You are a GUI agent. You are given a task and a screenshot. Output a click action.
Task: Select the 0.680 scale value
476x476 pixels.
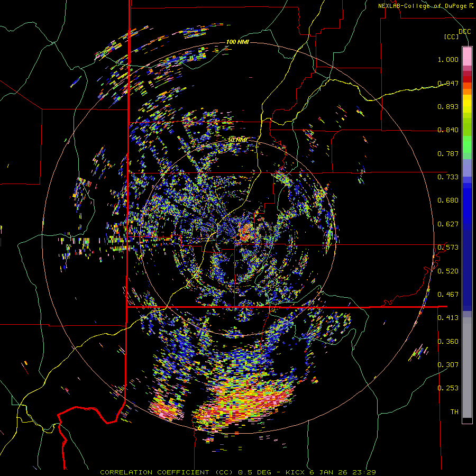tap(448, 200)
